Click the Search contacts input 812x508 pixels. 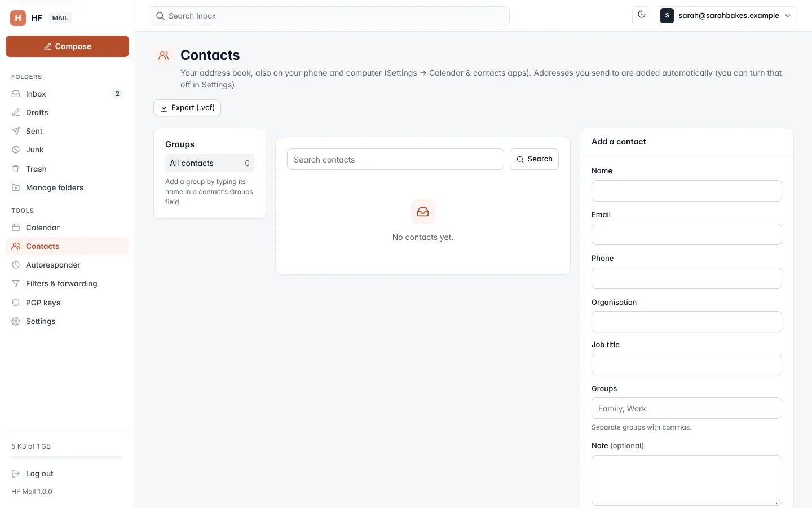click(x=395, y=160)
